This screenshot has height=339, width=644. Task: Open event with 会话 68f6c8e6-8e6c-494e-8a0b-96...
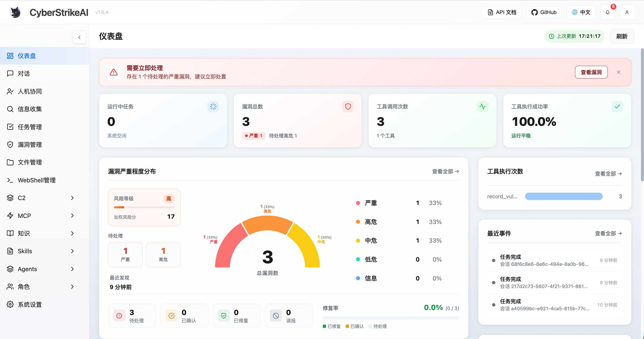click(x=555, y=260)
